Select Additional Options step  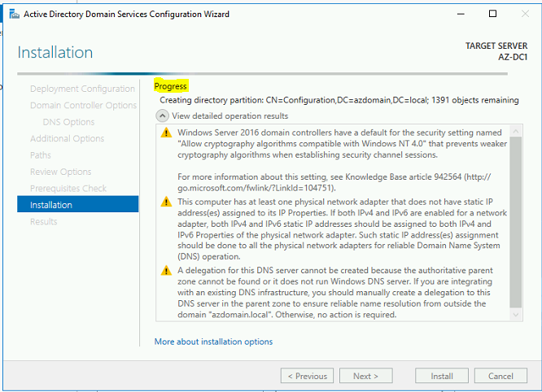[67, 138]
